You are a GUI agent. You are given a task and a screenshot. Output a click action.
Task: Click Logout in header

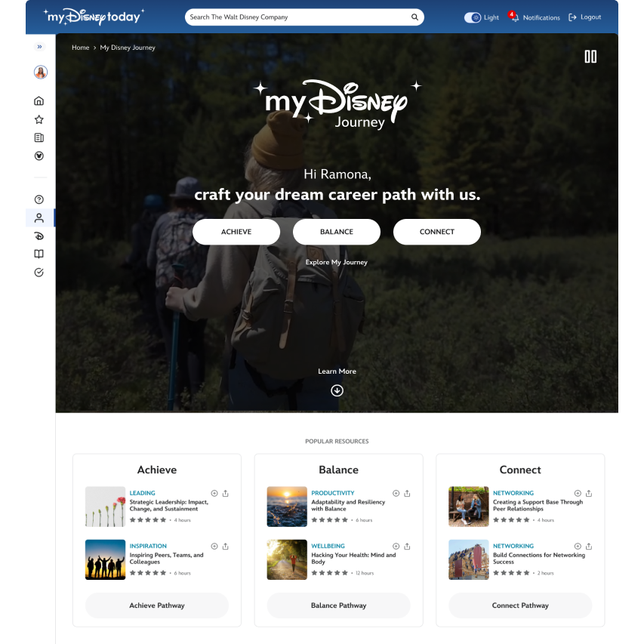(x=585, y=17)
